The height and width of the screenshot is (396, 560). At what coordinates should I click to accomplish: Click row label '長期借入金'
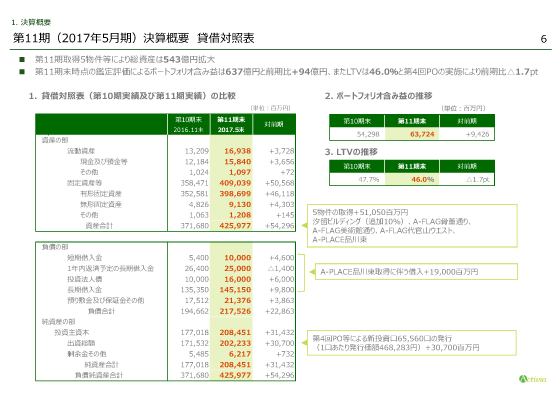pyautogui.click(x=84, y=290)
